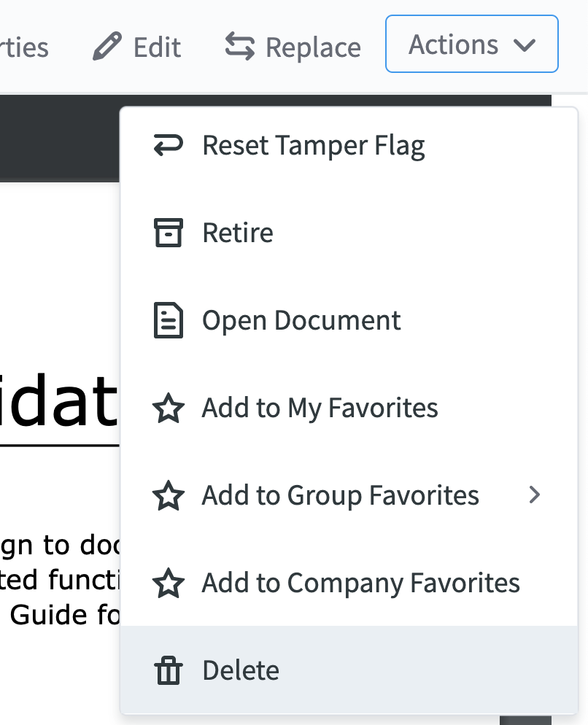The image size is (588, 725).
Task: Click the Retire archive box icon
Action: (169, 233)
